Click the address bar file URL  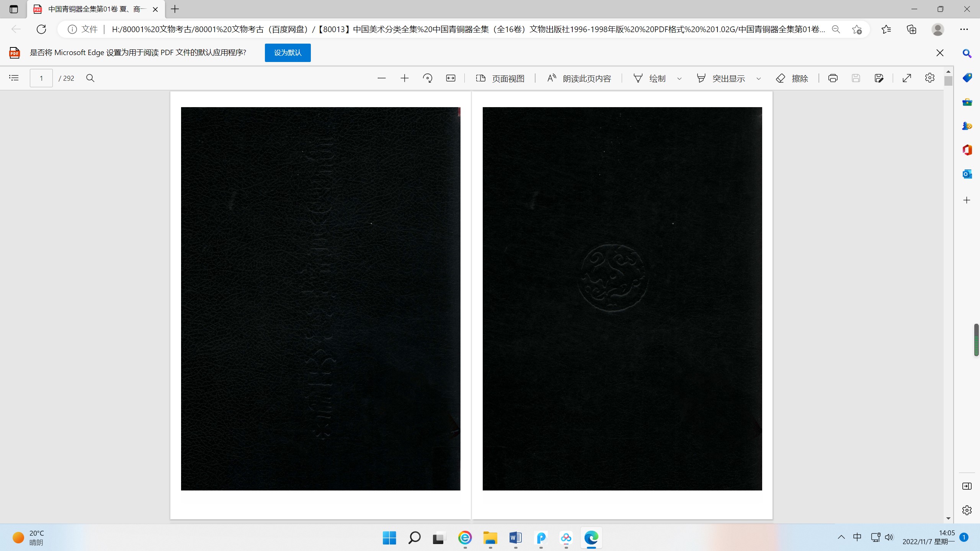[468, 29]
